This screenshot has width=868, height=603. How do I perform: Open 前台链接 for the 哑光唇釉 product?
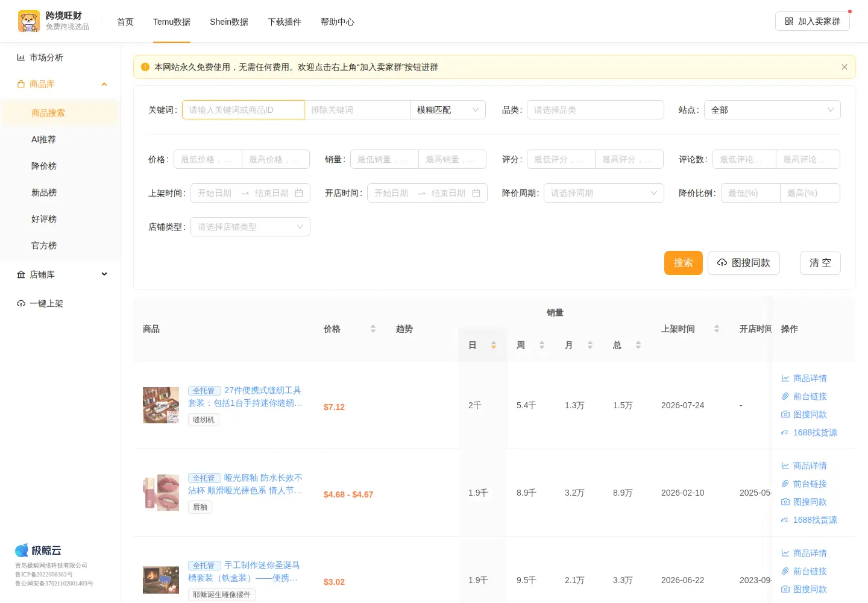[x=804, y=484]
